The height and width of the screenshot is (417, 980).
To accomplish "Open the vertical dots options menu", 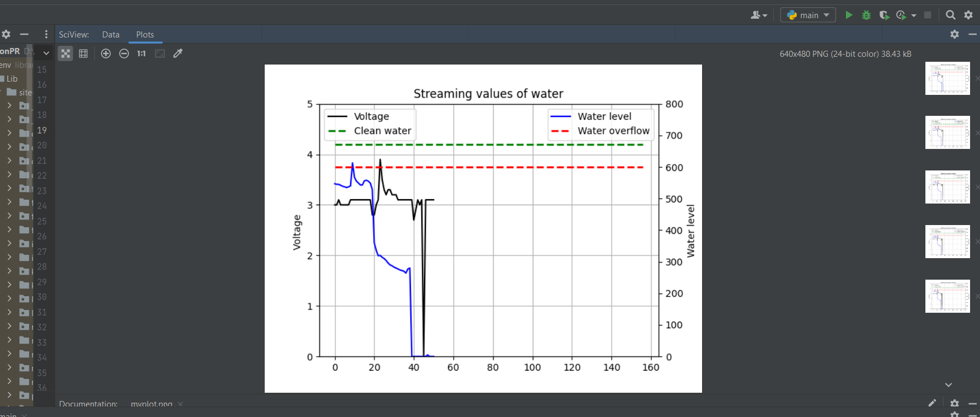I will pyautogui.click(x=46, y=34).
